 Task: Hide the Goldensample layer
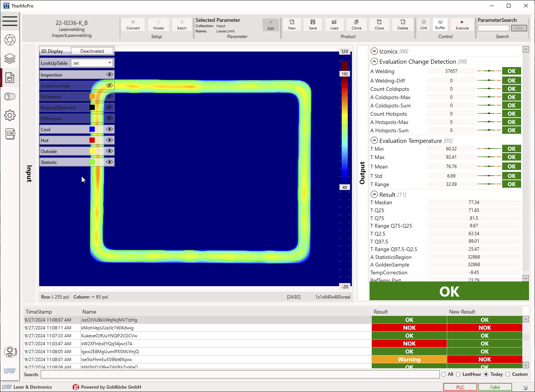coord(109,86)
